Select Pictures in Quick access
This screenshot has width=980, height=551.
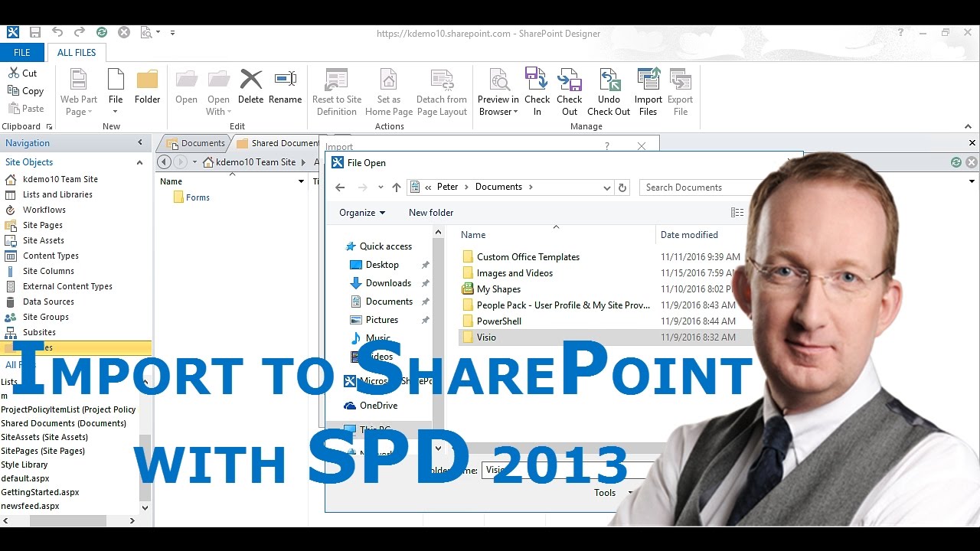point(382,320)
